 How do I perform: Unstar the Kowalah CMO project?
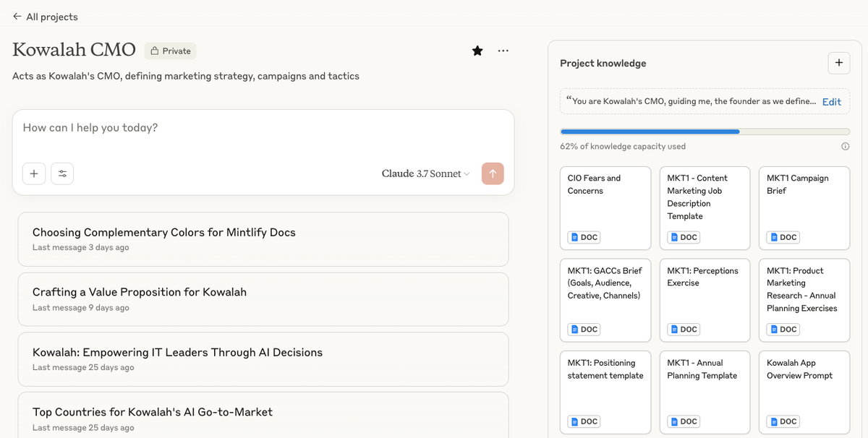(x=477, y=51)
